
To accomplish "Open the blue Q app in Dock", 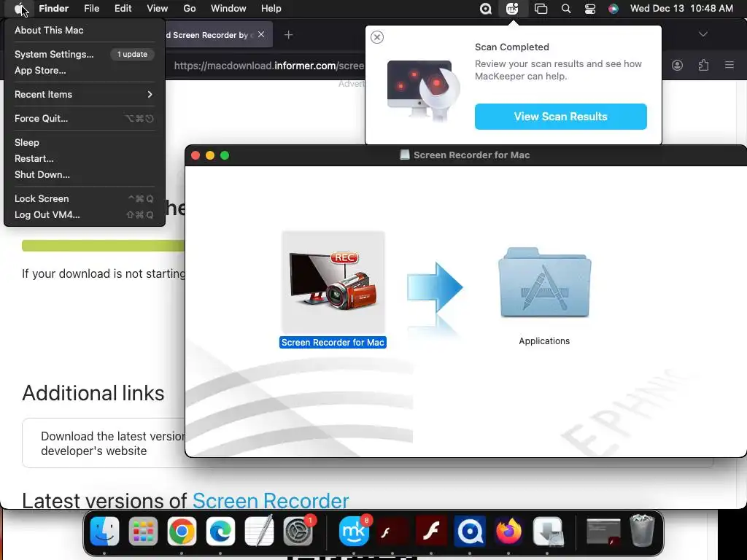I will click(x=470, y=531).
